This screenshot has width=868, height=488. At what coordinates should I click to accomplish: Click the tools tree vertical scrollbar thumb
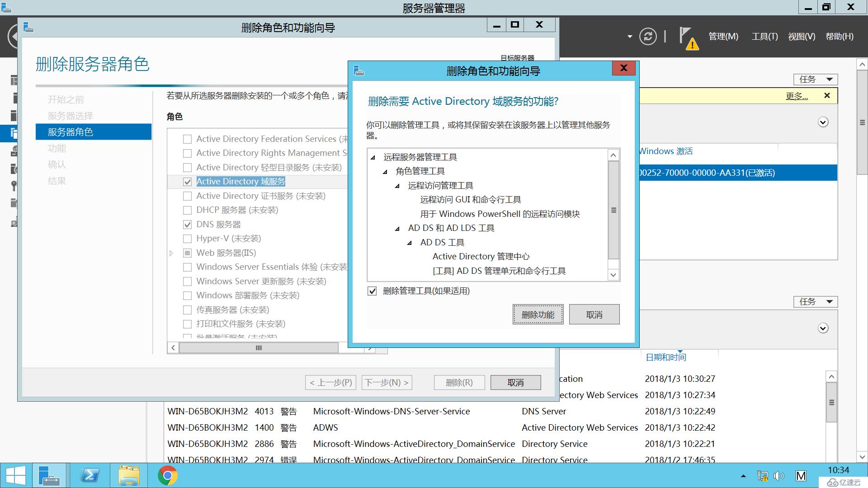(613, 210)
